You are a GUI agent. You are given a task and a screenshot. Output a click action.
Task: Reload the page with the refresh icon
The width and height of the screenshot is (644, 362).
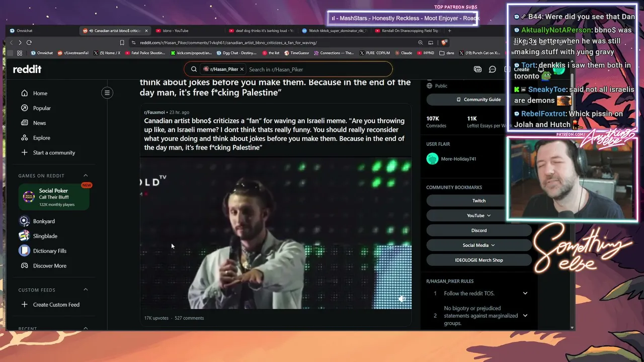[x=29, y=43]
